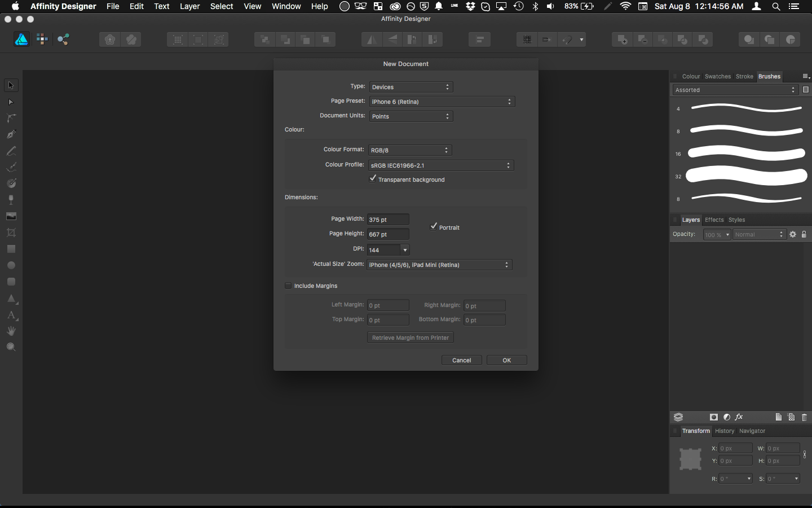The height and width of the screenshot is (508, 812).
Task: Select the Fill (gradient) tool
Action: pyautogui.click(x=11, y=183)
